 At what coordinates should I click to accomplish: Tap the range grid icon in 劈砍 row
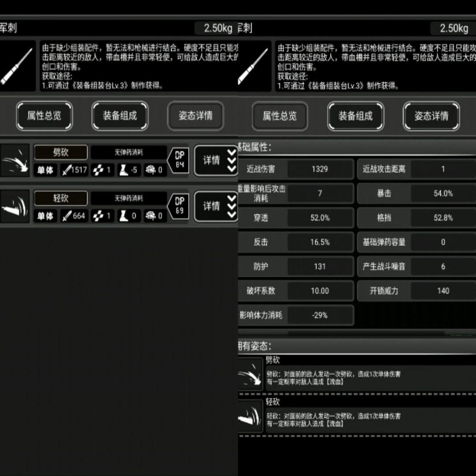[x=98, y=170]
